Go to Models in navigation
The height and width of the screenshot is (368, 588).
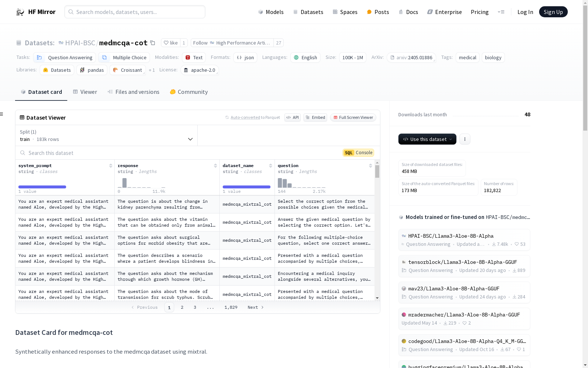[271, 12]
